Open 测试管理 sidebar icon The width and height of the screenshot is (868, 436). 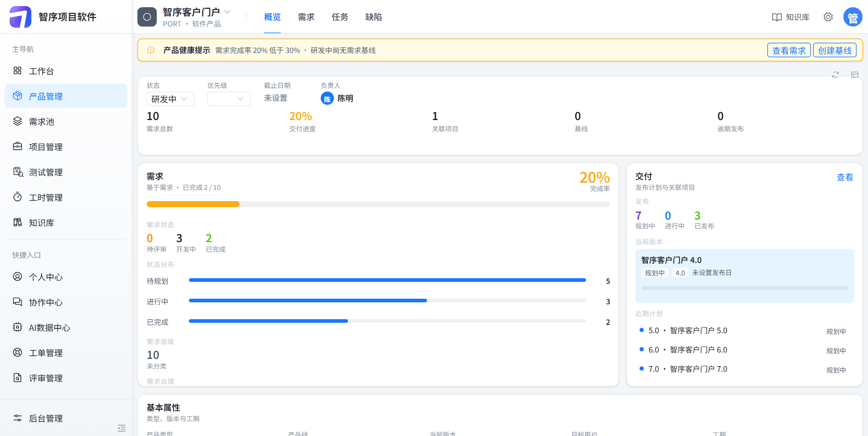coord(18,172)
